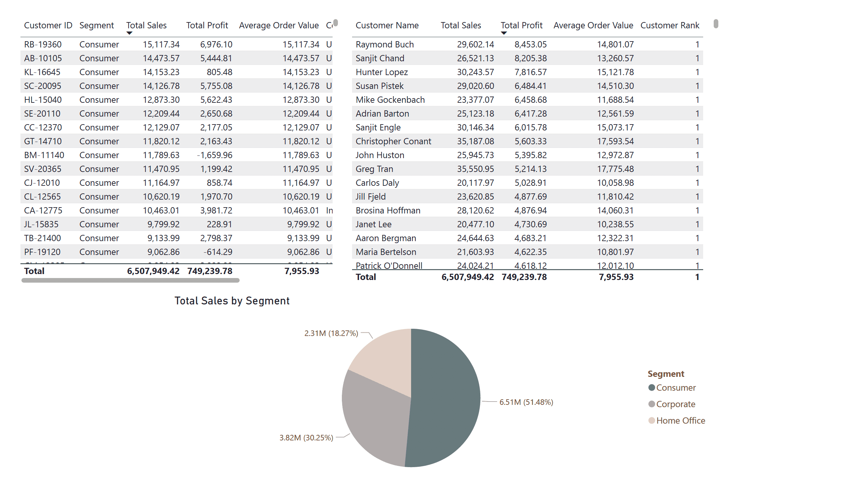Screen dimensions: 867x504
Task: Sort right table by Customer Rank column
Action: (x=670, y=25)
